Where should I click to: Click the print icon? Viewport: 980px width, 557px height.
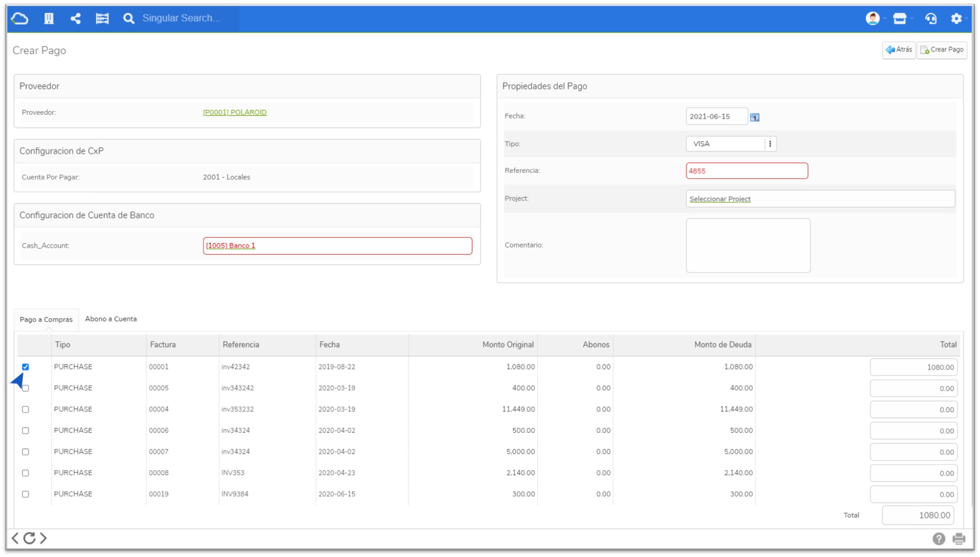[959, 539]
